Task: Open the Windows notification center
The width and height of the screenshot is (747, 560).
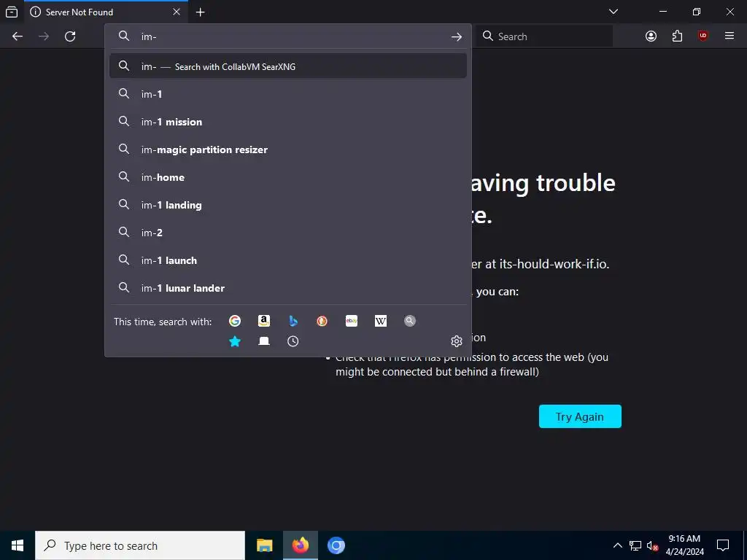Action: pyautogui.click(x=723, y=545)
